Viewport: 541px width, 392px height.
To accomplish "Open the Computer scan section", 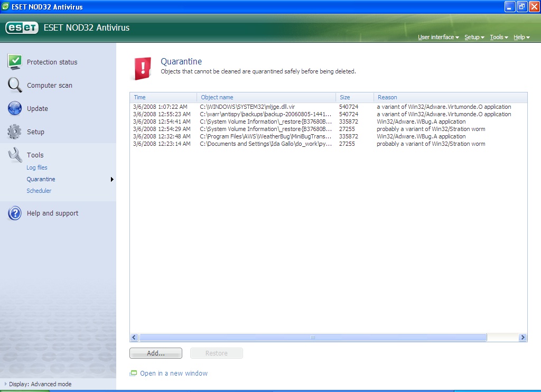I will coord(50,85).
